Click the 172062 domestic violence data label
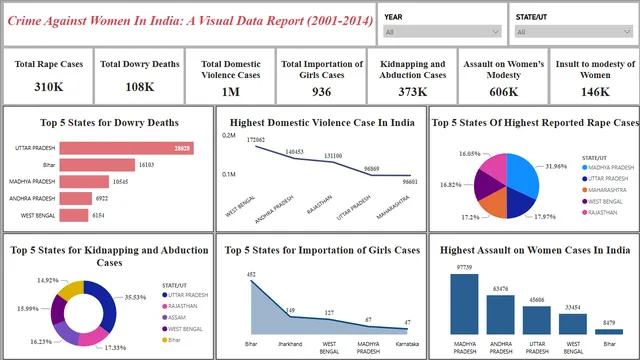This screenshot has width=640, height=360. pos(256,140)
